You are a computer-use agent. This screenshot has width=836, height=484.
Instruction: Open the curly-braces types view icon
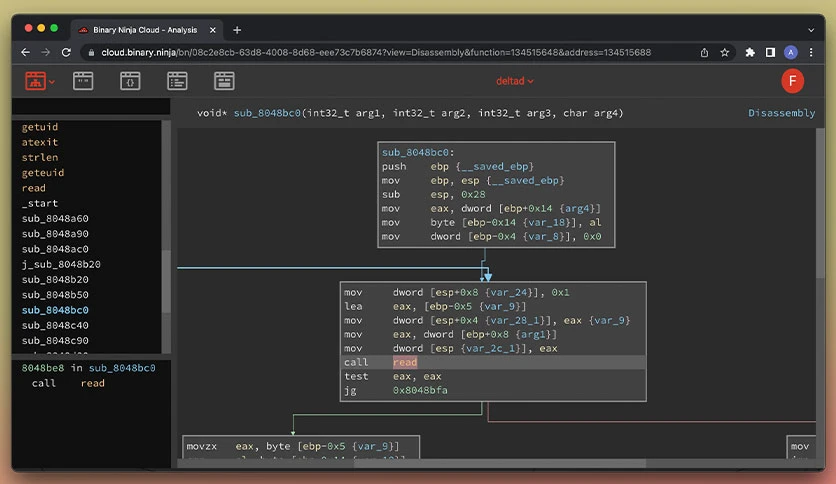tap(130, 81)
